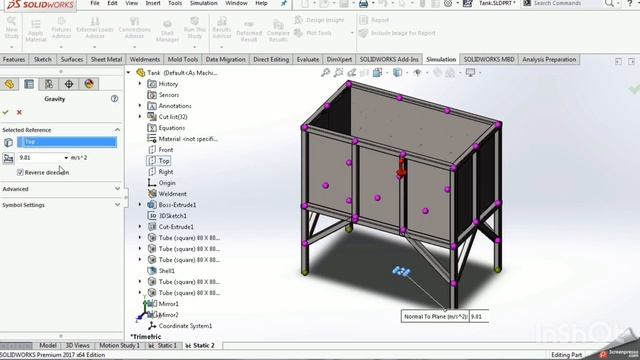
Task: Click the Previous View icon
Action: coord(351,73)
